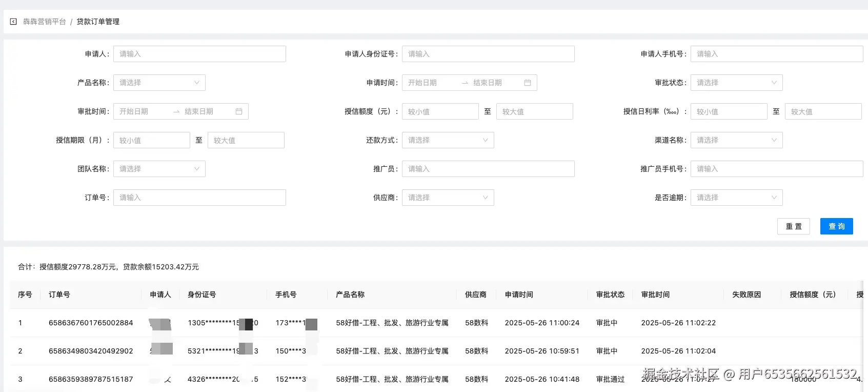Click application time 2025-05-26 10:59:51

(542, 351)
